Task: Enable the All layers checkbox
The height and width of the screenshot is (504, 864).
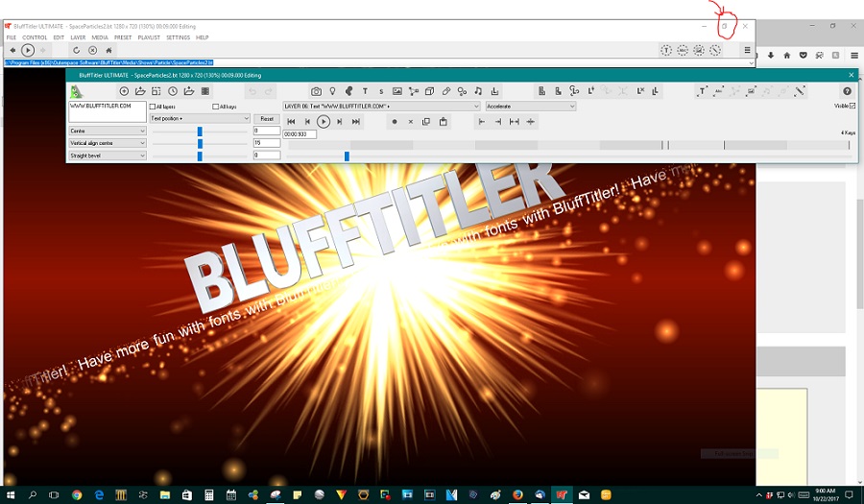Action: tap(153, 107)
